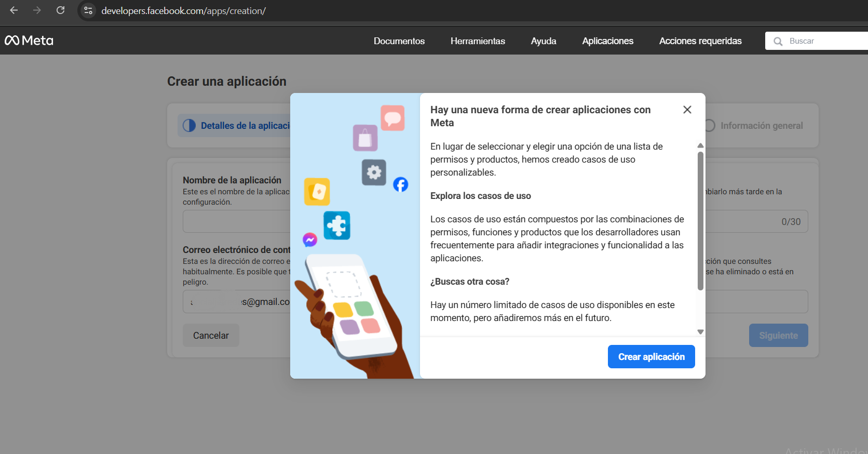Close the dialog with X icon
The height and width of the screenshot is (454, 868).
(x=687, y=110)
